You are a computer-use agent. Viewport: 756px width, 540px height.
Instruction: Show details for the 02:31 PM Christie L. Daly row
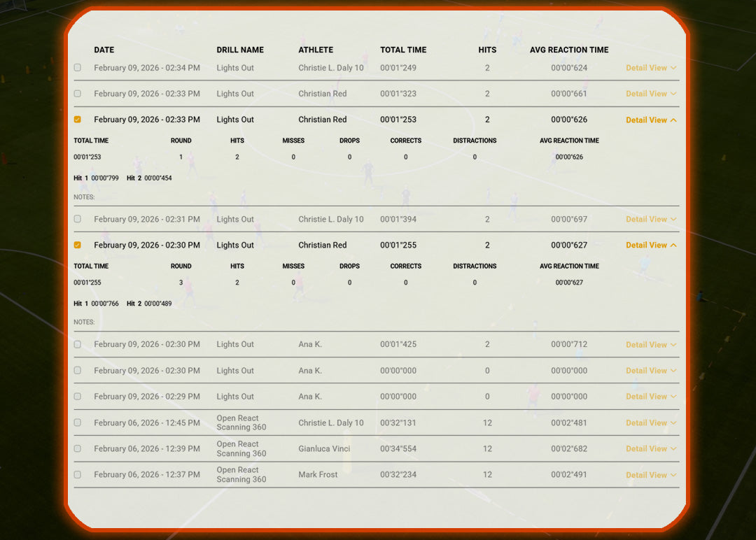[x=650, y=220]
